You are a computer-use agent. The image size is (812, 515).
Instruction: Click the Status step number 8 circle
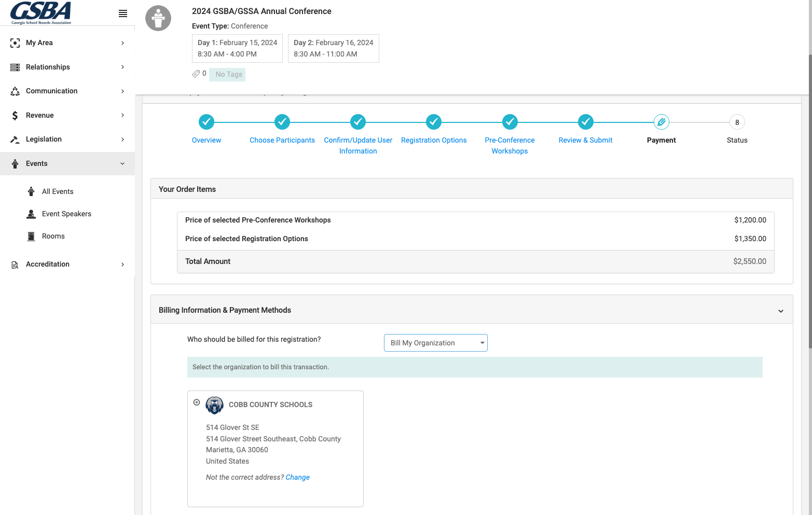tap(737, 122)
